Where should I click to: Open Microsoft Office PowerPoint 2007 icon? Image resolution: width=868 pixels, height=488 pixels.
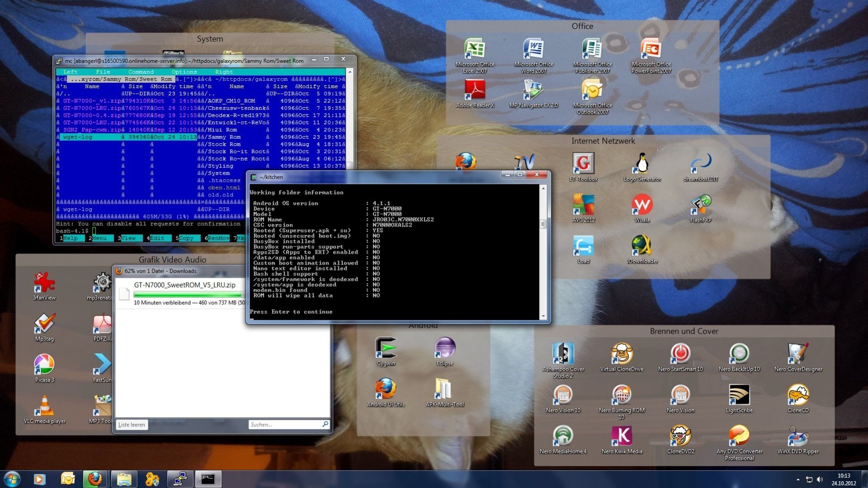[x=651, y=55]
